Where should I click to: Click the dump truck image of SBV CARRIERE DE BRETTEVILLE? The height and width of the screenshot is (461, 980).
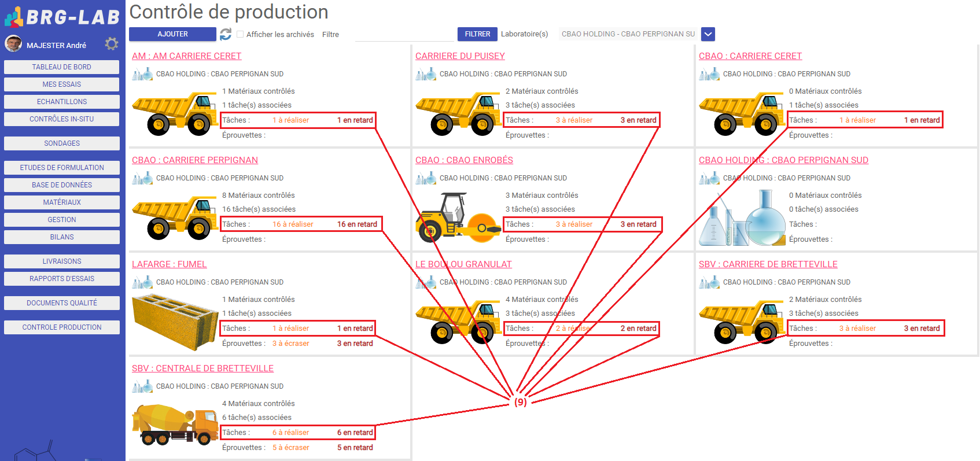[x=742, y=322]
